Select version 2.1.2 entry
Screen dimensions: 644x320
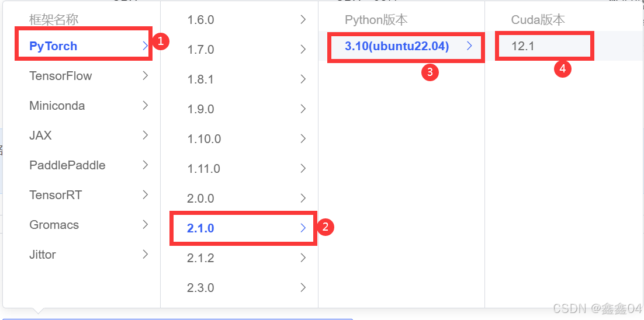(200, 258)
